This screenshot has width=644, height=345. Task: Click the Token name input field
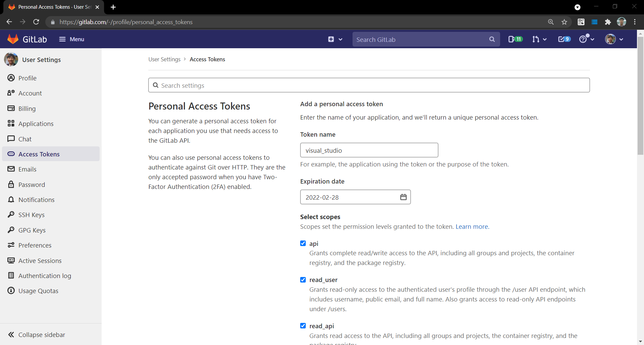click(369, 150)
